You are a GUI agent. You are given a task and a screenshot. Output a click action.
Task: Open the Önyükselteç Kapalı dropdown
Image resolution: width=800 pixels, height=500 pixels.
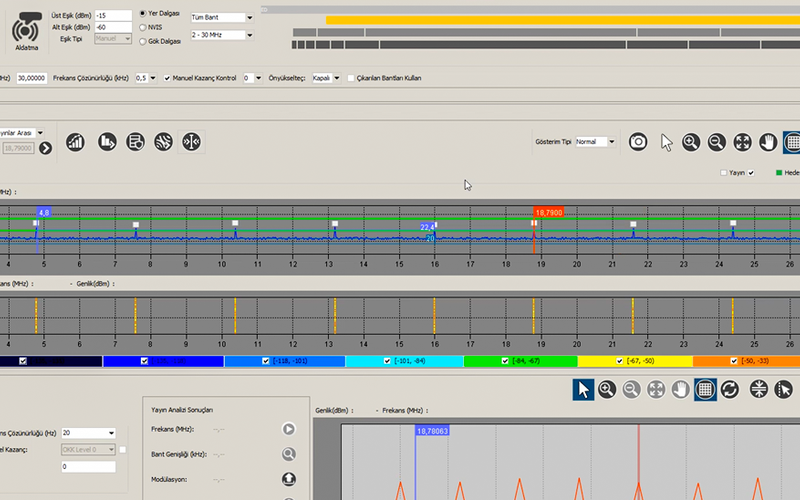point(326,78)
